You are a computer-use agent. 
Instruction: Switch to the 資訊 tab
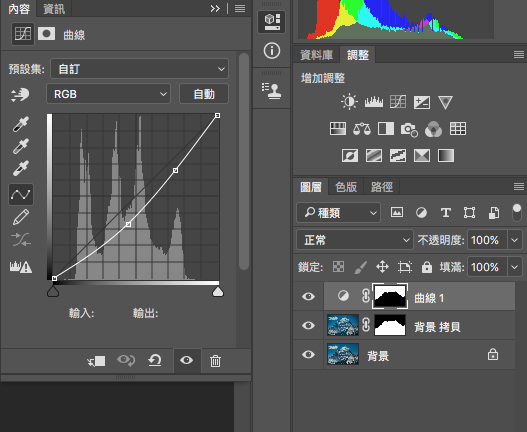tap(54, 9)
